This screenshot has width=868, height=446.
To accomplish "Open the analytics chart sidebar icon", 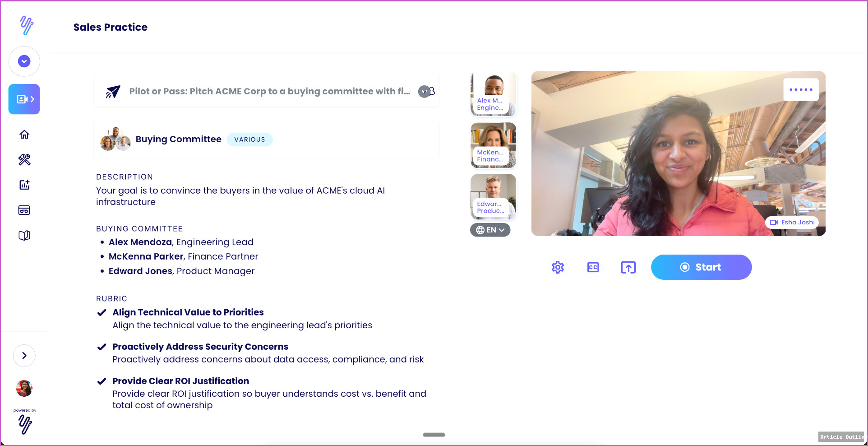I will (24, 185).
